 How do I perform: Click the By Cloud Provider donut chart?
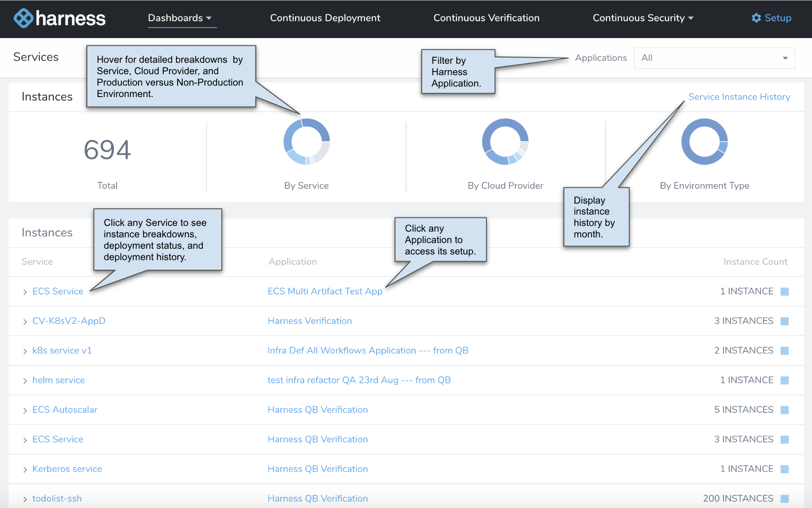pyautogui.click(x=505, y=142)
